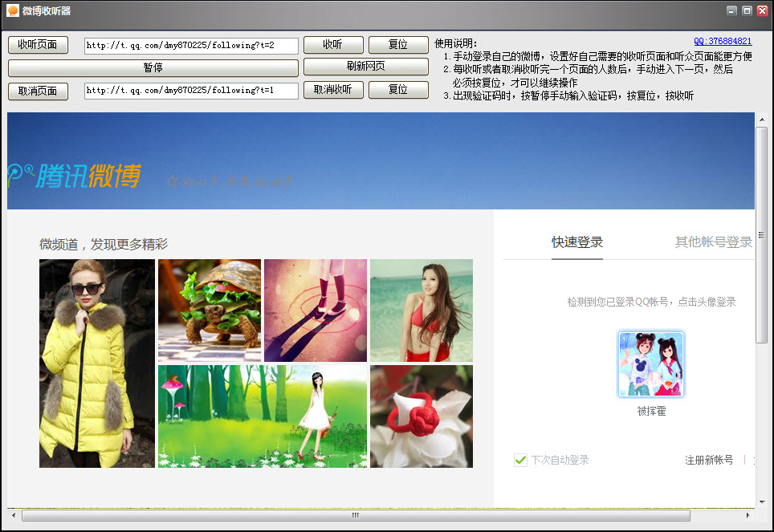Click the 取消收听 button
Screen dimensions: 774x532
pyautogui.click(x=333, y=90)
